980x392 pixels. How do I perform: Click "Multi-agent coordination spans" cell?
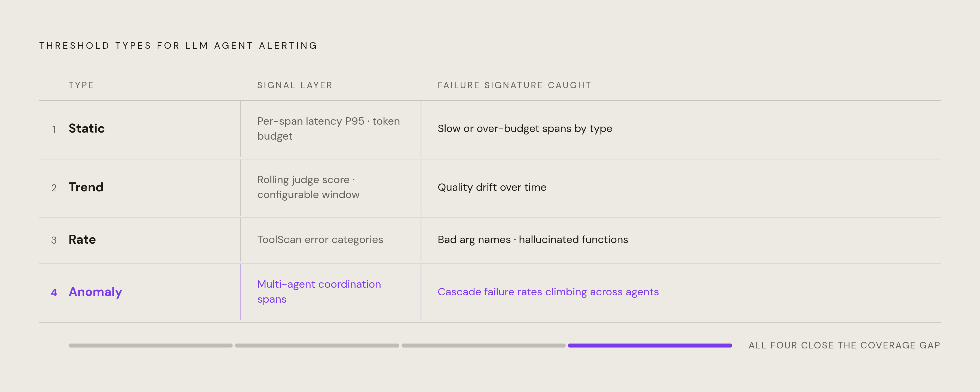coord(319,292)
